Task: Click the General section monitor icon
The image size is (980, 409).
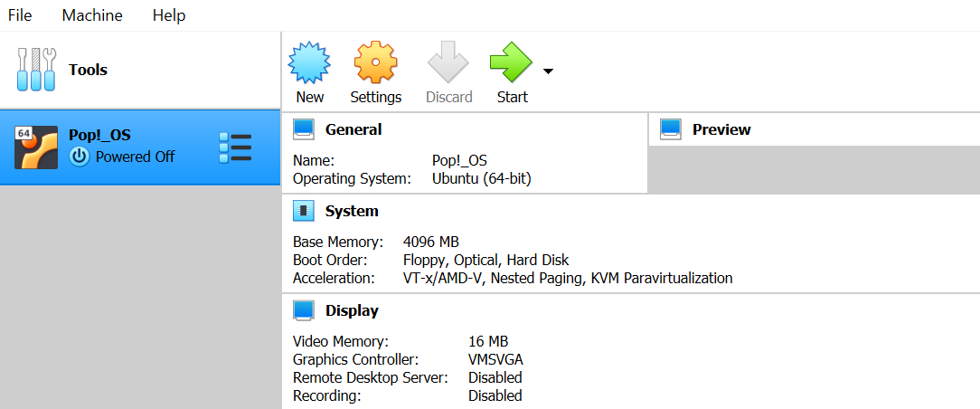Action: 304,129
